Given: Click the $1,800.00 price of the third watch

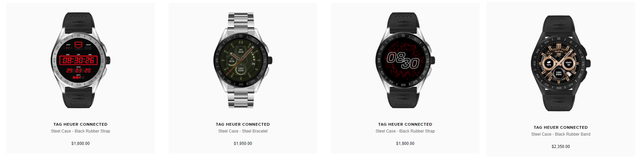Looking at the screenshot, I should pos(405,144).
